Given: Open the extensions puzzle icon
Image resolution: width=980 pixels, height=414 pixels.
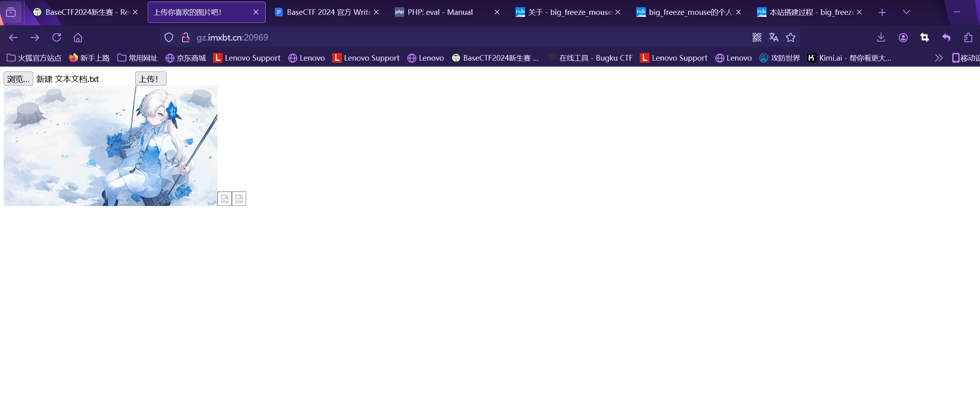Looking at the screenshot, I should pyautogui.click(x=968, y=37).
